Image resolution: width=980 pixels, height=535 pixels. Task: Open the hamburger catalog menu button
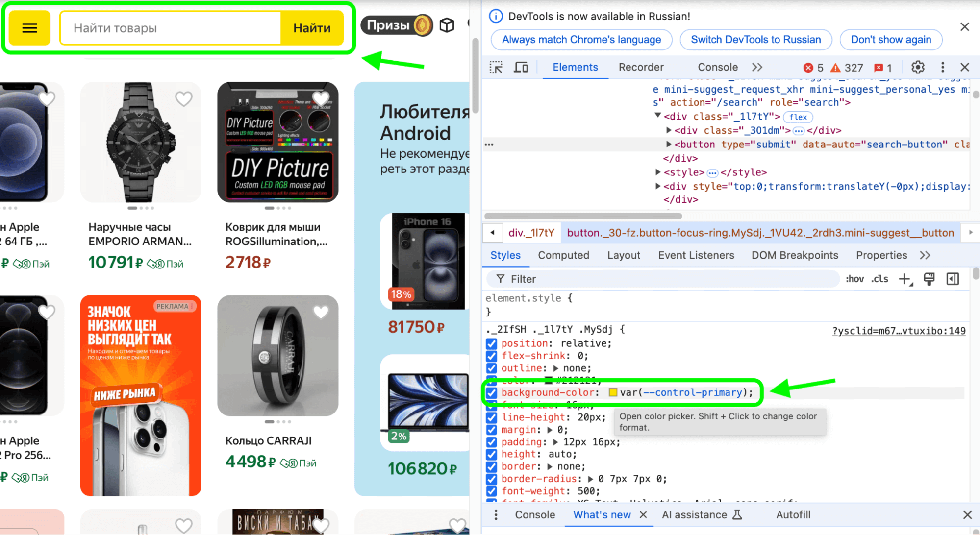coord(29,28)
